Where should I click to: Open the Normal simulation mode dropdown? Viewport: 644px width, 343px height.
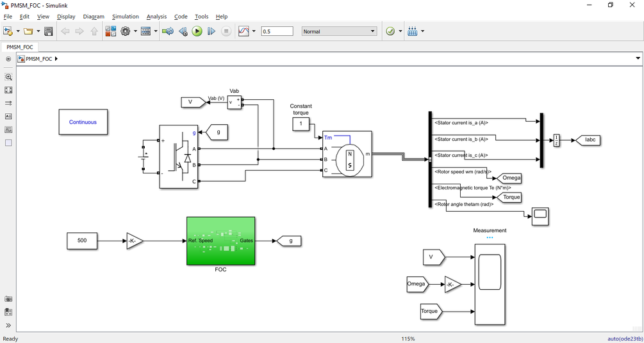[x=339, y=31]
